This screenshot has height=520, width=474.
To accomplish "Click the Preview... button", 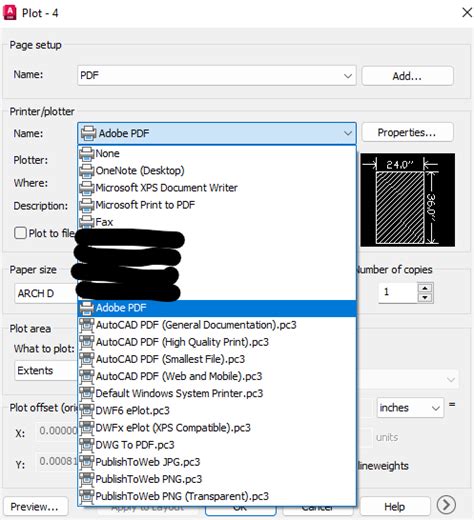I will coord(36,506).
